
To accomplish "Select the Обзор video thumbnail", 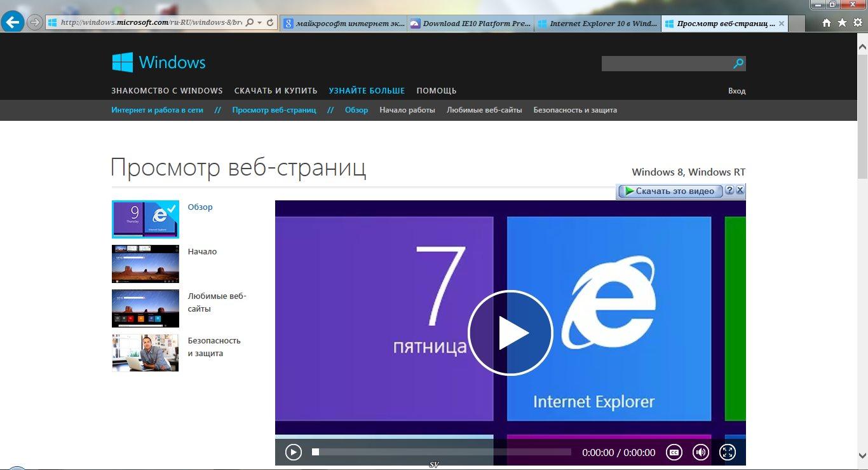I will click(x=146, y=219).
